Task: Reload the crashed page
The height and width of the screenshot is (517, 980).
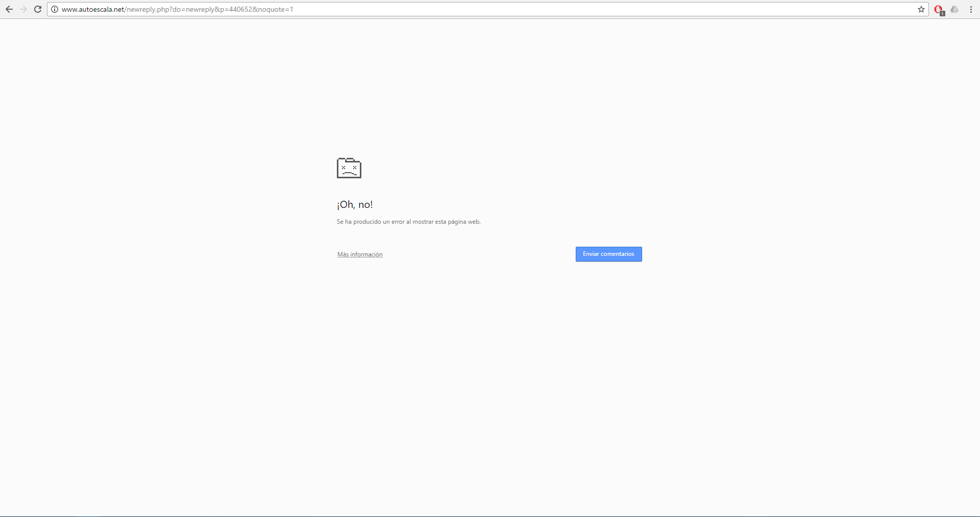Action: (38, 9)
